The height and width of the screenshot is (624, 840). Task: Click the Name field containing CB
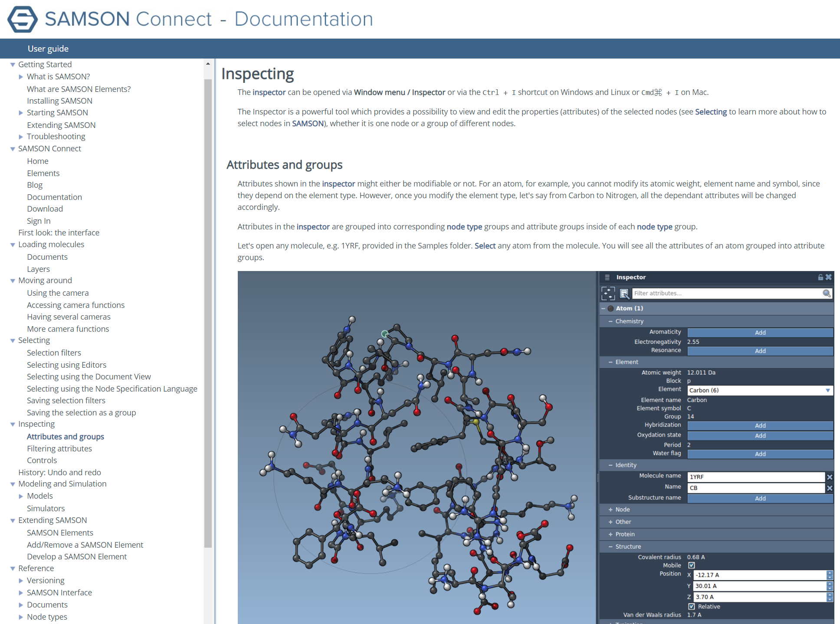click(x=756, y=488)
